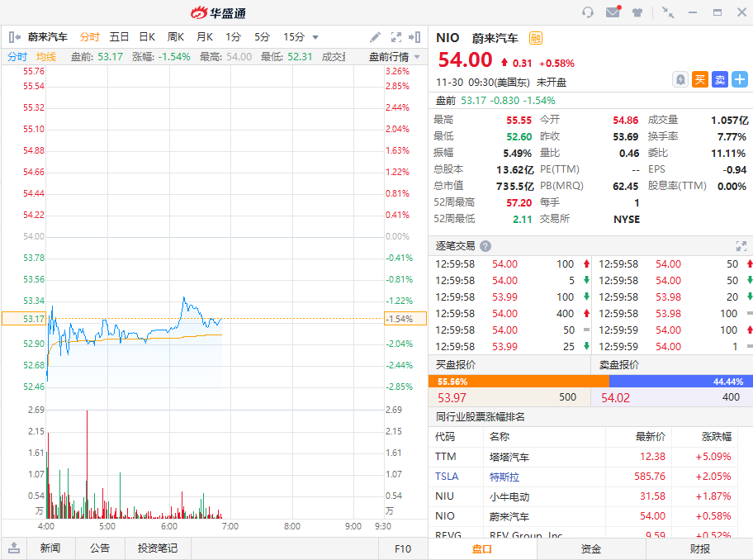
Task: Sort by 代码 column header
Action: pyautogui.click(x=445, y=437)
